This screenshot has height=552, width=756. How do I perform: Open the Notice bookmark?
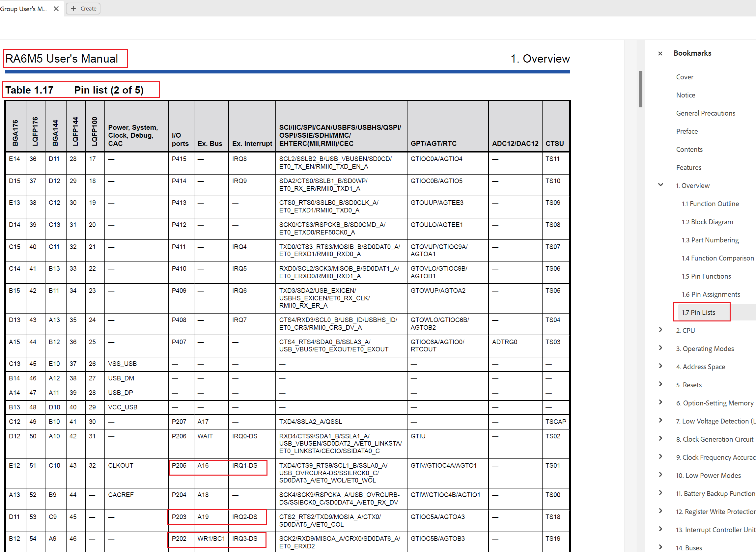click(x=686, y=95)
